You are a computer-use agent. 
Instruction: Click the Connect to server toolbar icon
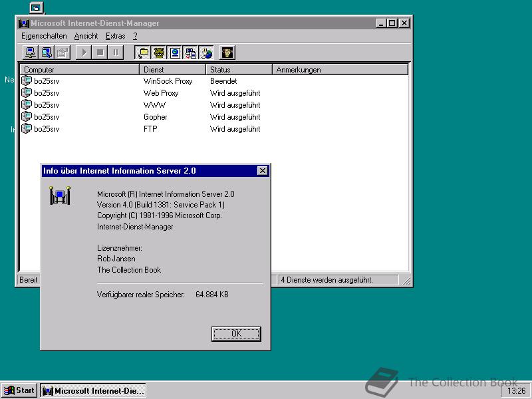30,53
